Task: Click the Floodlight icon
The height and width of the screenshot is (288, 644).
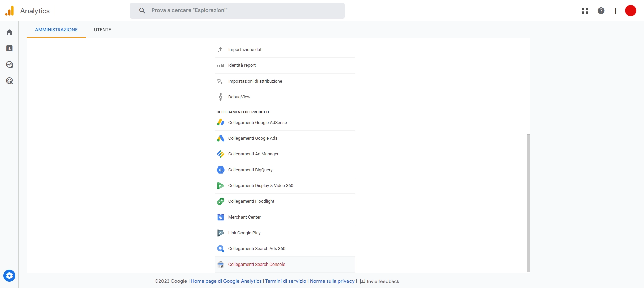Action: point(221,201)
